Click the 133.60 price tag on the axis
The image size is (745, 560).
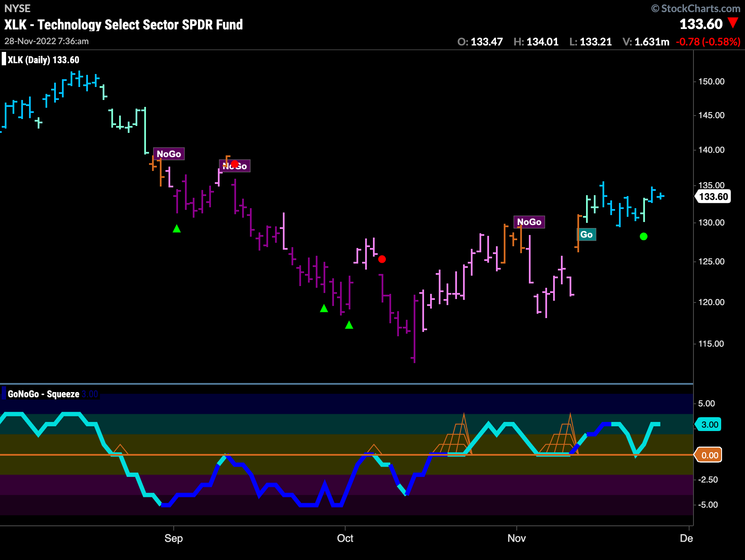[x=713, y=196]
